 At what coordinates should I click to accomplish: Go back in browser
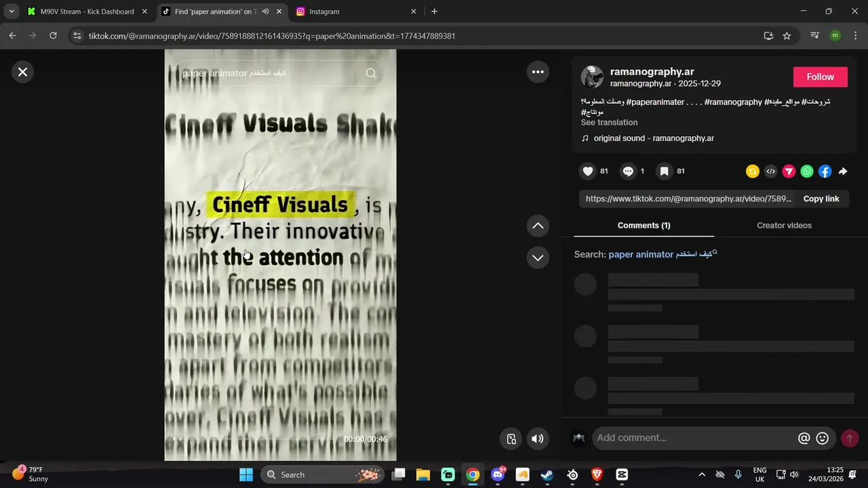tap(12, 36)
